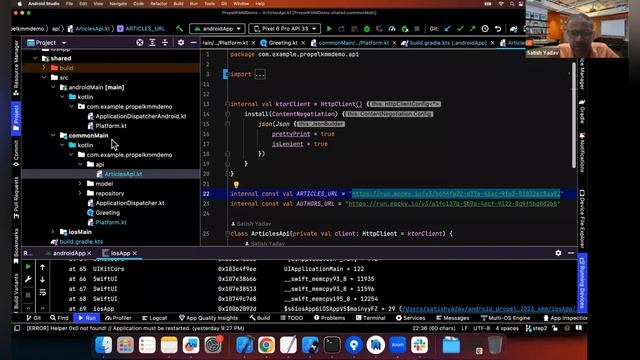Image resolution: width=640 pixels, height=360 pixels.
Task: Click the editor vertical scrollbar
Action: [x=573, y=114]
